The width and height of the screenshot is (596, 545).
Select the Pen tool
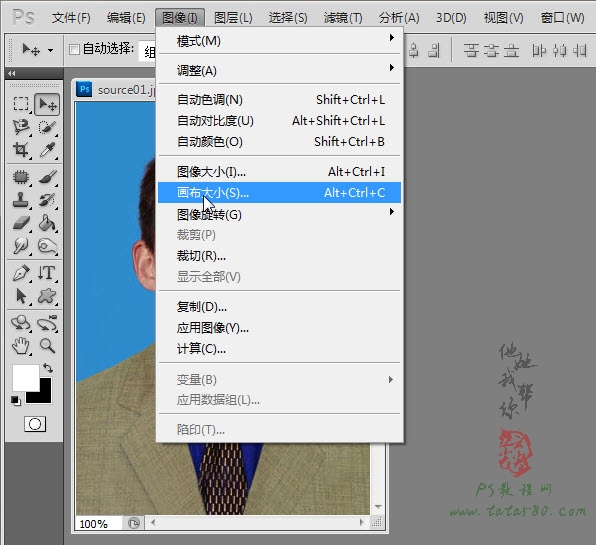tap(21, 273)
